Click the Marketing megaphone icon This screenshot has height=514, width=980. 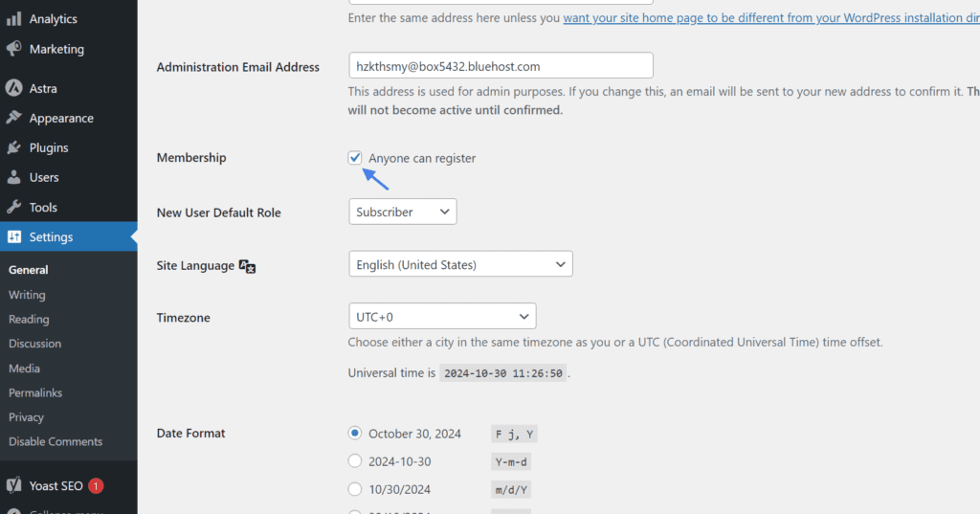pos(13,49)
